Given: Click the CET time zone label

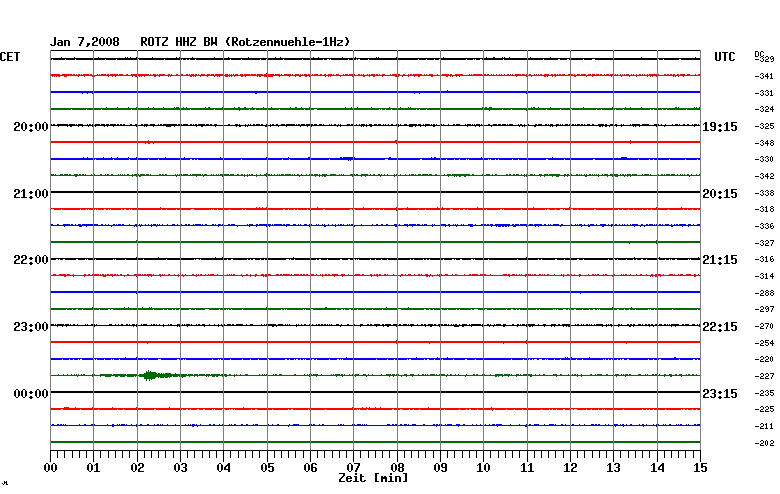Looking at the screenshot, I should tap(10, 57).
